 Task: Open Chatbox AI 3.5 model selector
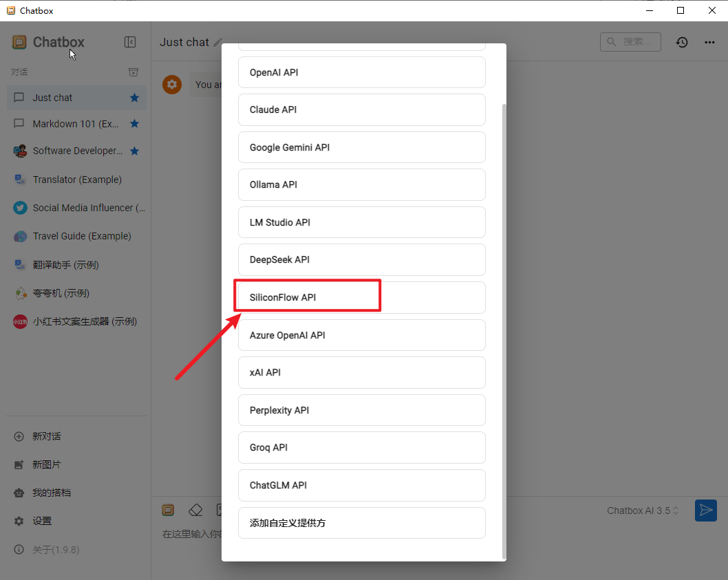coord(643,511)
